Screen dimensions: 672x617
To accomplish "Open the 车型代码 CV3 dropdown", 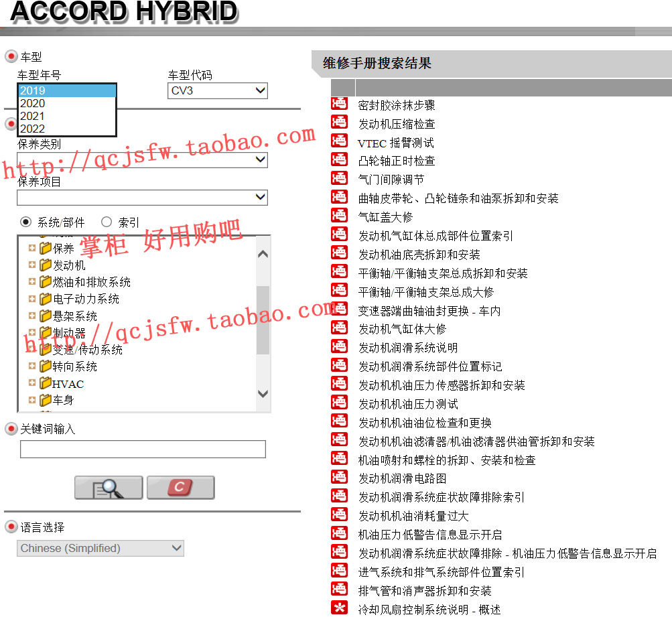I will click(x=217, y=90).
